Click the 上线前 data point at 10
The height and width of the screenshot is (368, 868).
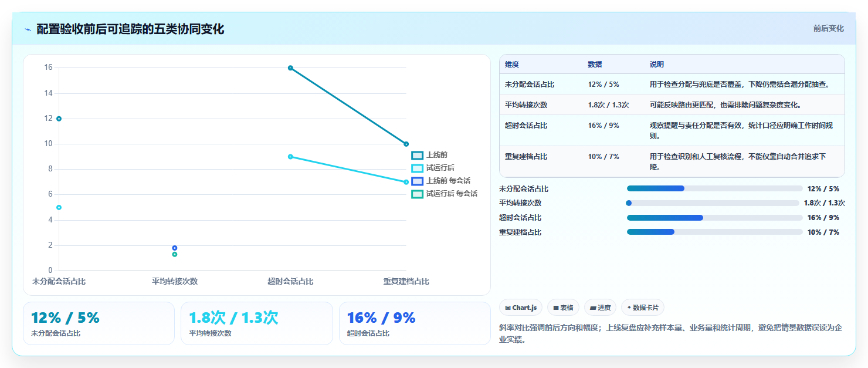click(x=406, y=144)
